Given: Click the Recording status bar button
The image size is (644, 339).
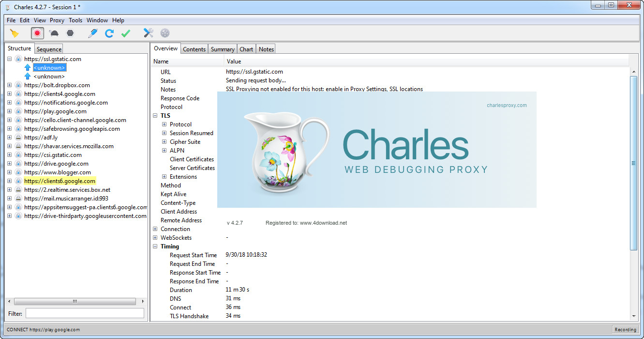Looking at the screenshot, I should click(625, 329).
